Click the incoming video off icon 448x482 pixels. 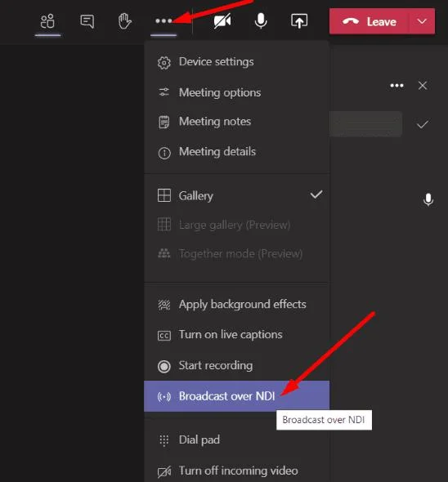pos(164,471)
